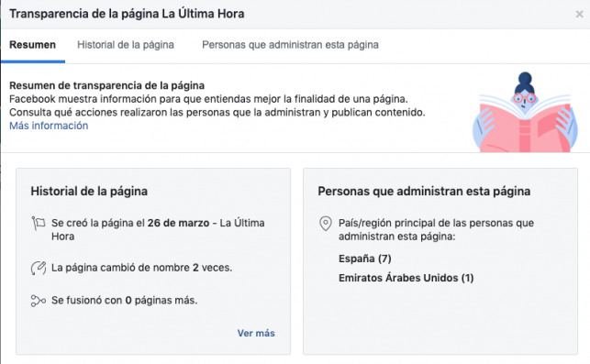Click the flag icon beside page creation date
The height and width of the screenshot is (364, 590).
pyautogui.click(x=39, y=224)
